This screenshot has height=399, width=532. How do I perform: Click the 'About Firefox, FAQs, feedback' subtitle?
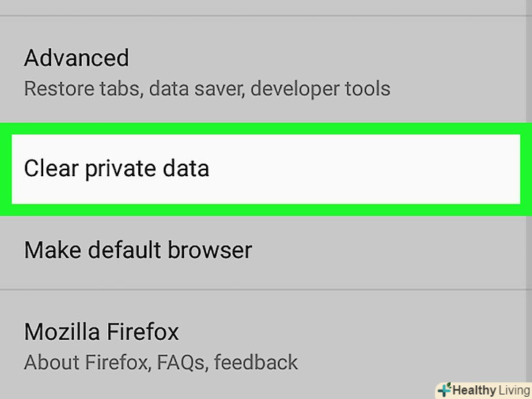click(x=161, y=362)
